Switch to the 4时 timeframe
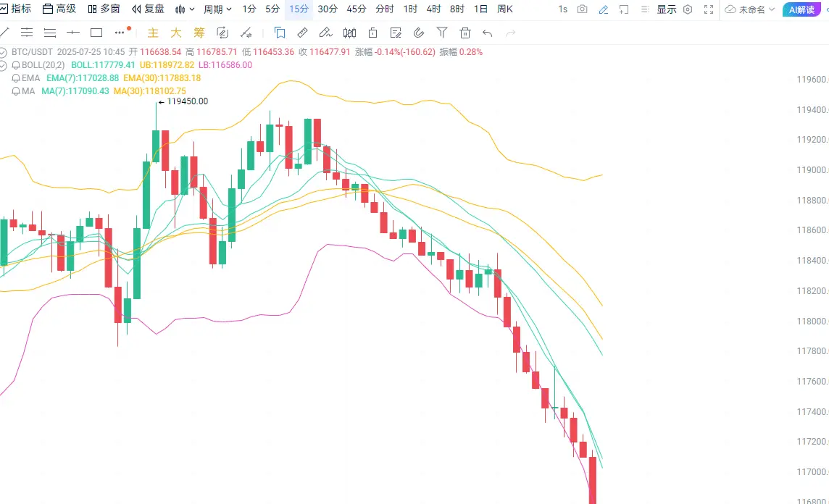Screen dimensions: 829x504 coord(433,9)
